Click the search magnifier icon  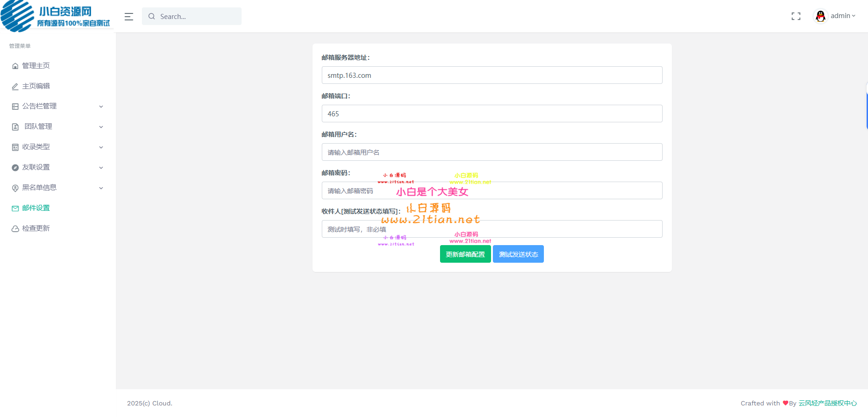pyautogui.click(x=152, y=16)
